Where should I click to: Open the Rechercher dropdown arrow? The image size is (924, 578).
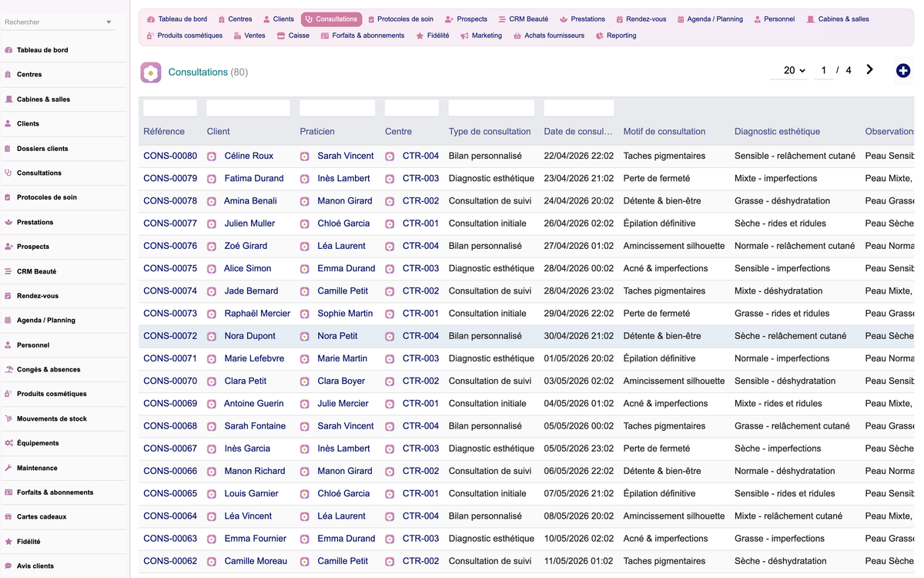pos(109,22)
